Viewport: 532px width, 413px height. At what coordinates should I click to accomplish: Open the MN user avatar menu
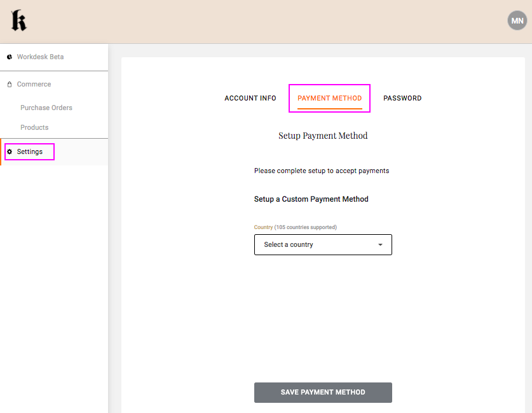[517, 21]
